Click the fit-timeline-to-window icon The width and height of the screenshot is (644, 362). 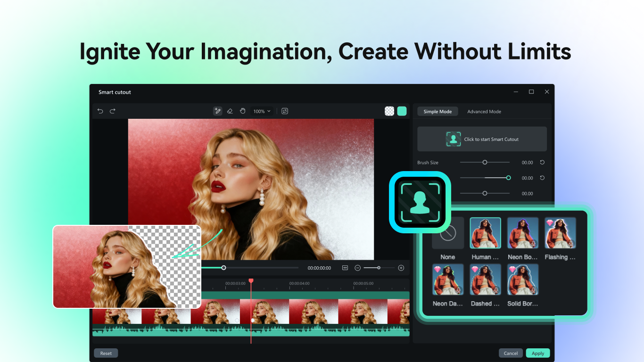pyautogui.click(x=345, y=267)
